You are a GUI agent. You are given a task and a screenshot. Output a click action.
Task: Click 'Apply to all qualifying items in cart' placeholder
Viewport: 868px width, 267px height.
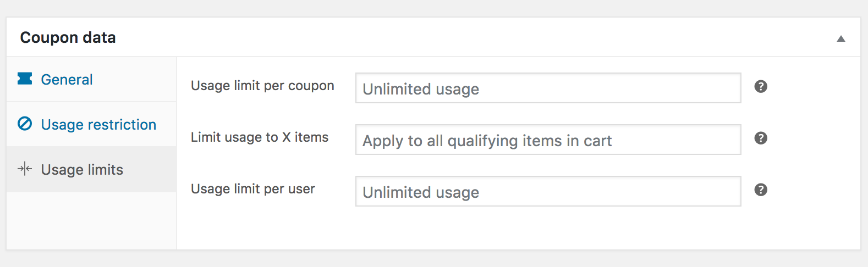coord(487,141)
